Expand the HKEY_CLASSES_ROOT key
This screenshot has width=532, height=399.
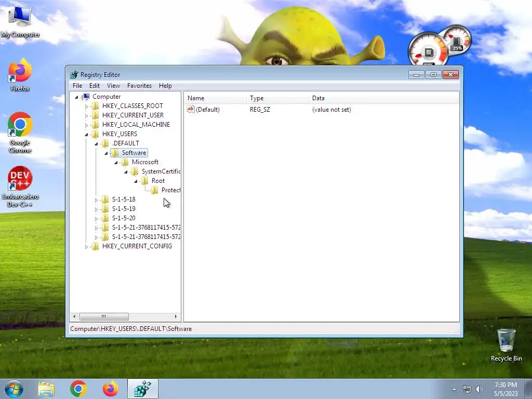click(x=86, y=106)
